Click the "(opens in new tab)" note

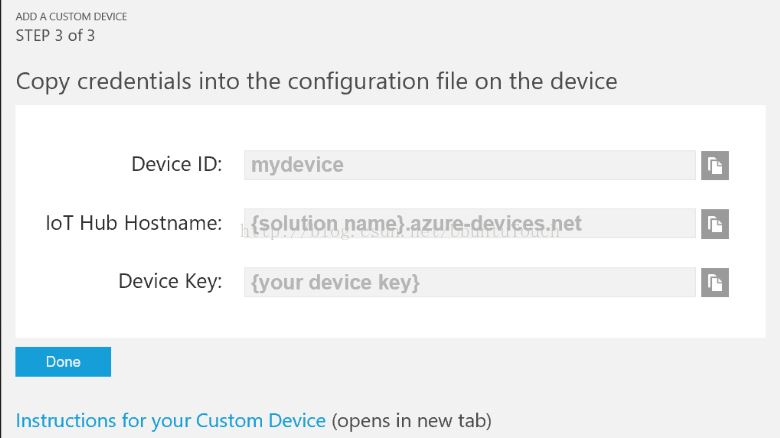pos(411,420)
